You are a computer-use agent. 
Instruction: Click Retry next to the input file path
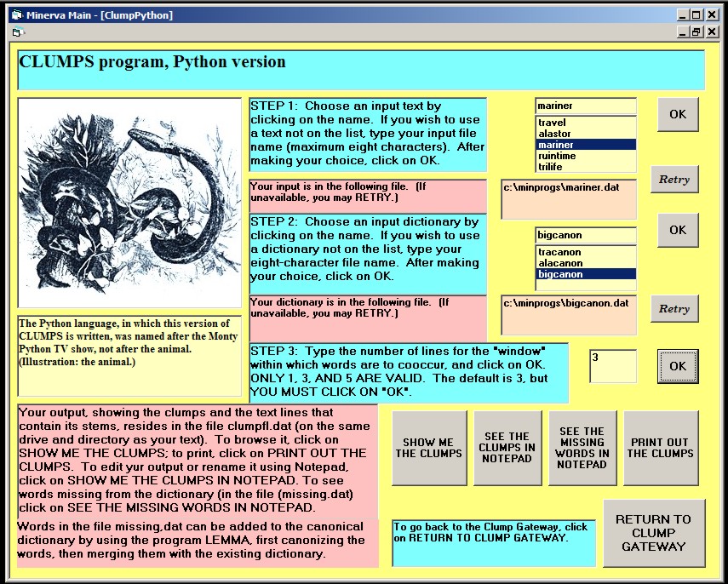click(674, 180)
